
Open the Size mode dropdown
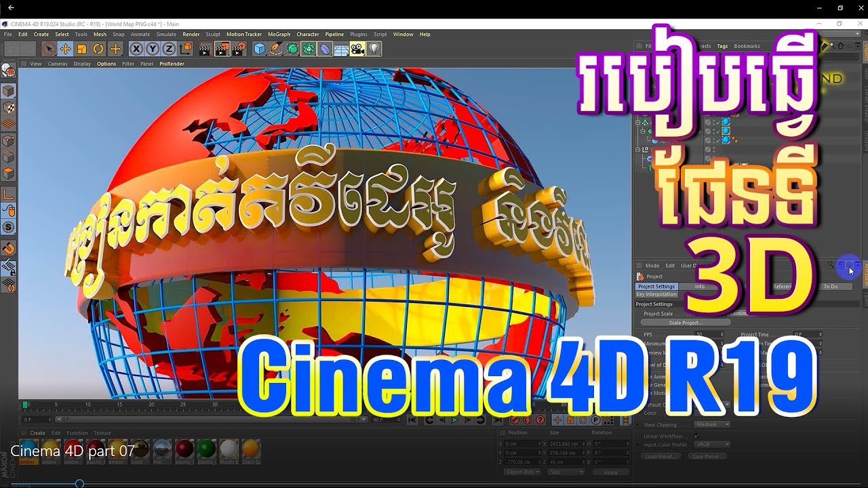click(x=566, y=472)
